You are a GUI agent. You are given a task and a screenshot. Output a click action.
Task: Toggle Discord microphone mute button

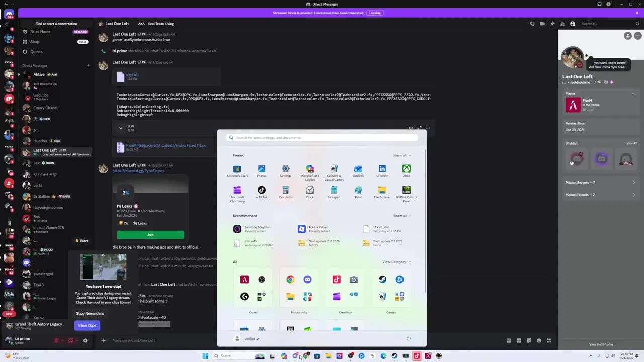(57, 341)
